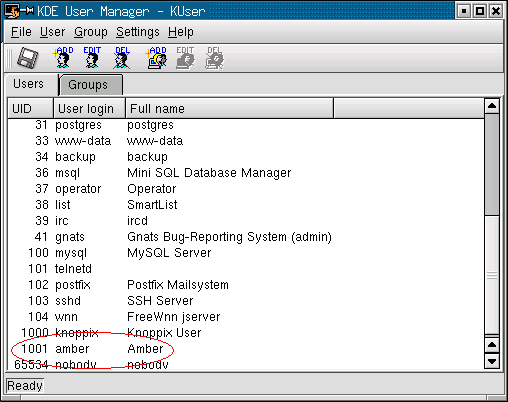This screenshot has width=508, height=402.
Task: Click the greyed Delete Group icon
Action: click(214, 58)
